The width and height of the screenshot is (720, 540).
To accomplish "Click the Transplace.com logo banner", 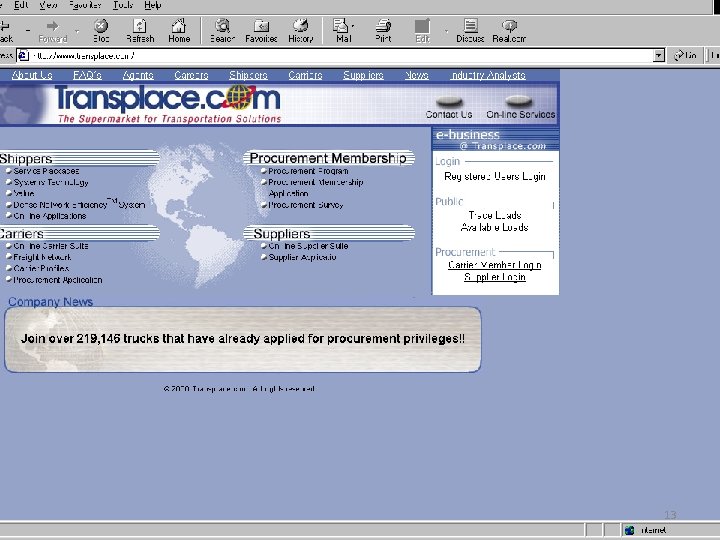I will coord(168,104).
